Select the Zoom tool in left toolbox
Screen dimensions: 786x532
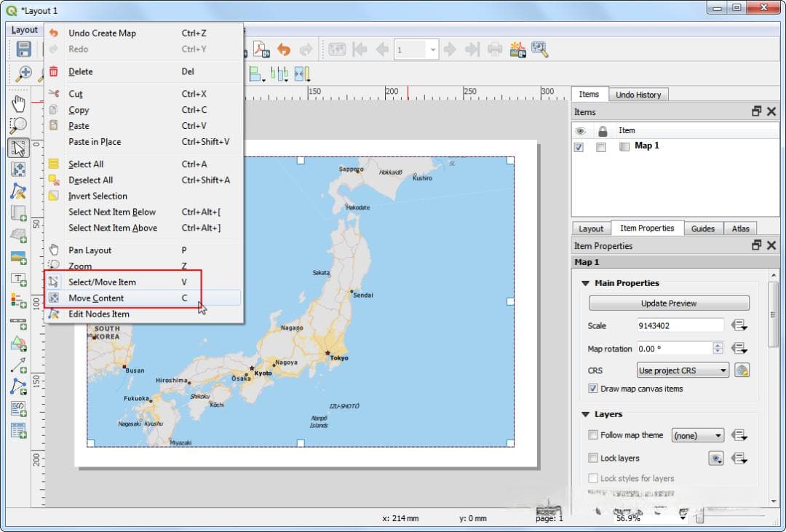18,125
